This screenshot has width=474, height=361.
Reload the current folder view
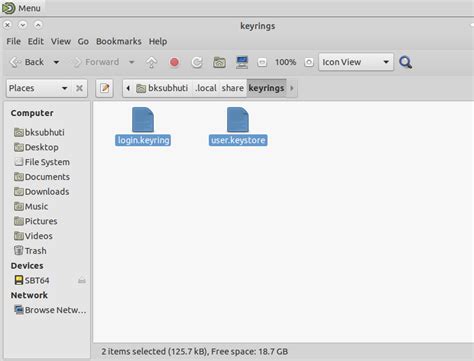pos(197,62)
